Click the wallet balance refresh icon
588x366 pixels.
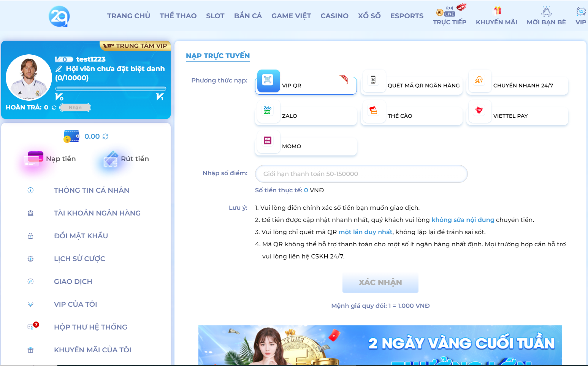pos(106,136)
